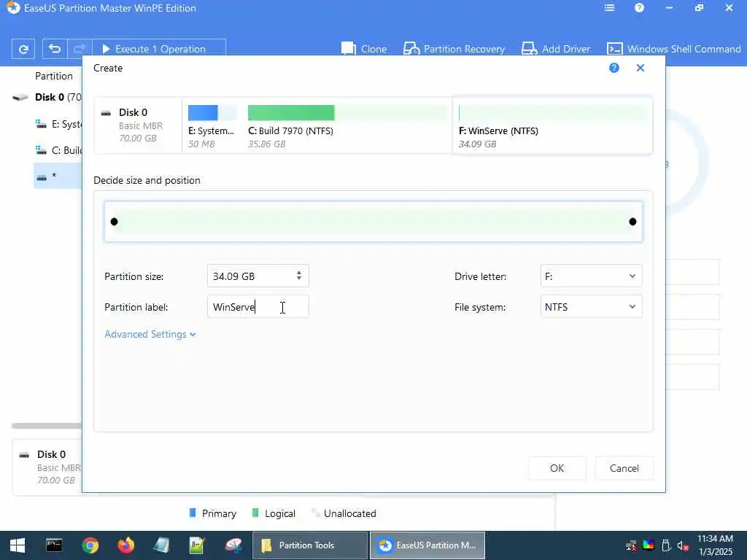This screenshot has height=560, width=747.
Task: Click Disk 0 in bottom disk map
Action: click(47, 467)
